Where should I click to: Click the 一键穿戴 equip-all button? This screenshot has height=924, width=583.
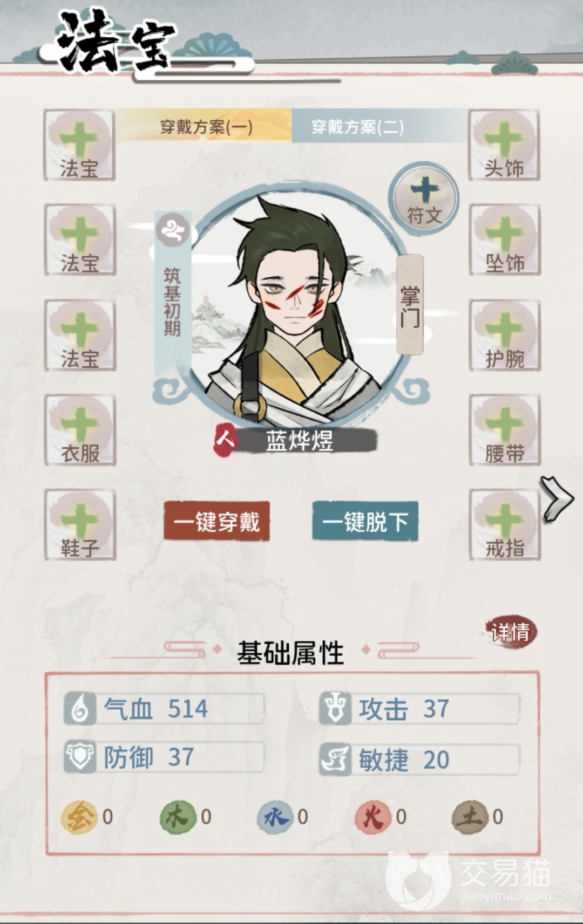coord(217,521)
